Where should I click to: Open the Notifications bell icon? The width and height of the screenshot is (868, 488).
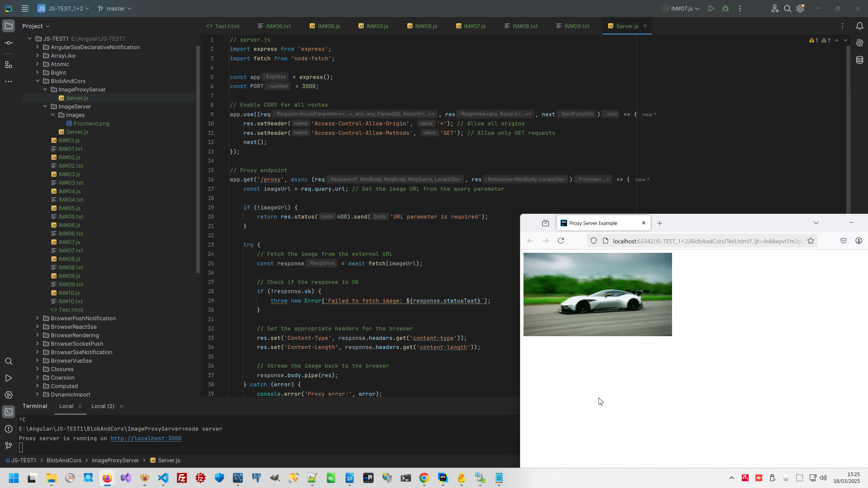(860, 26)
